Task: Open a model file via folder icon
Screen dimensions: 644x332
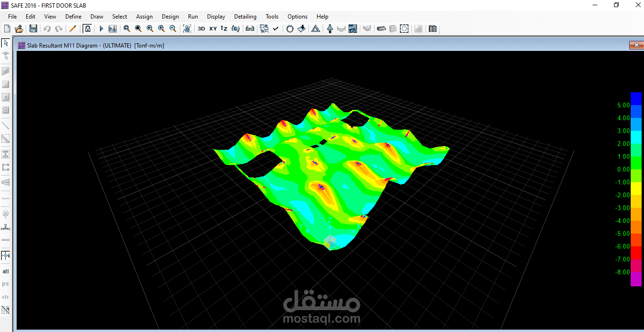Action: coord(19,29)
